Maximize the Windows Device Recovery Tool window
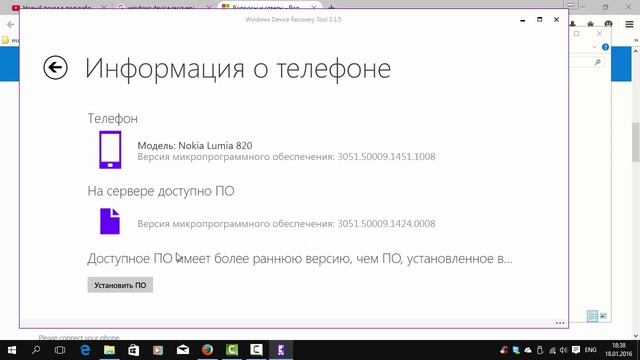640x360 pixels. tap(540, 20)
